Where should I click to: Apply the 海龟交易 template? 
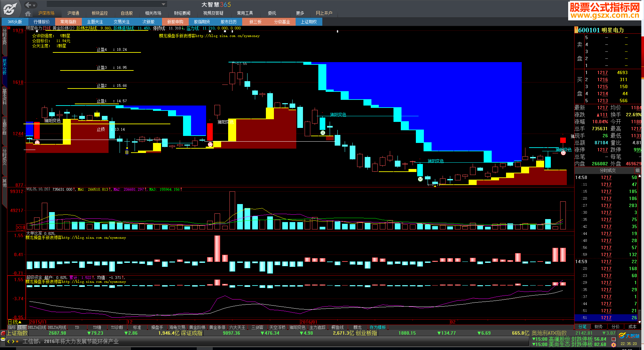[x=177, y=327]
